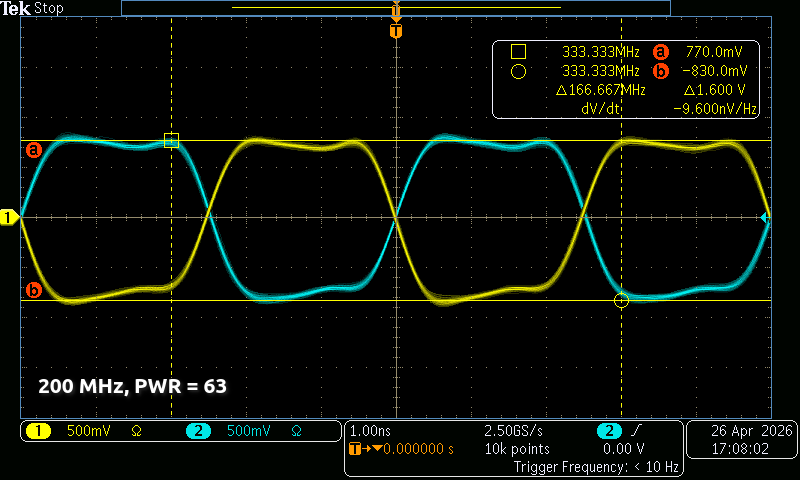
Task: Click the square cursor icon in the readout box
Action: [x=518, y=51]
